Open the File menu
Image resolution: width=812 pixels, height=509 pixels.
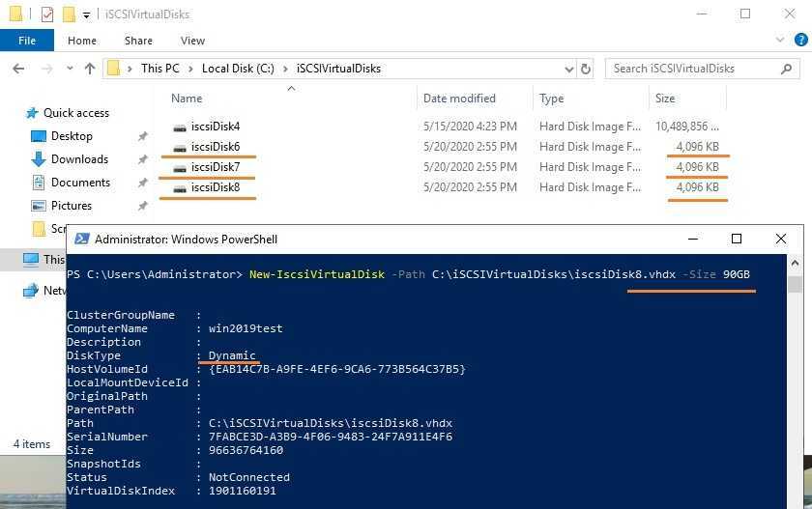(x=26, y=41)
